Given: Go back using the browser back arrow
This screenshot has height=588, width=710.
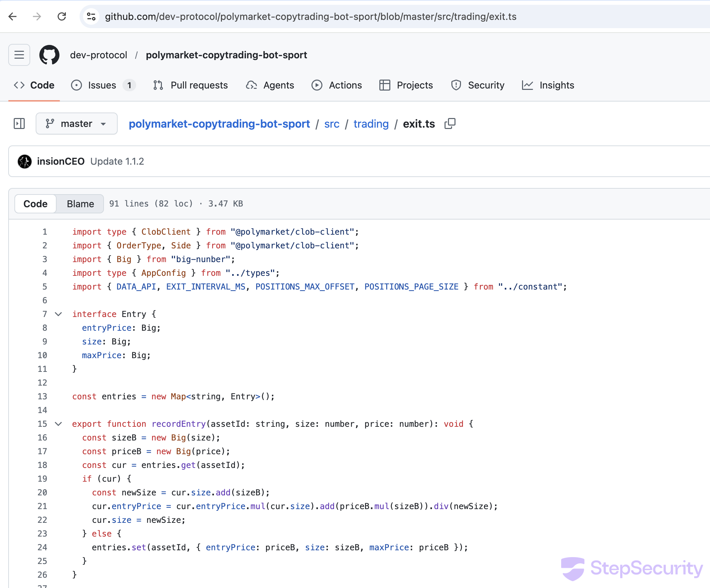Looking at the screenshot, I should [13, 16].
